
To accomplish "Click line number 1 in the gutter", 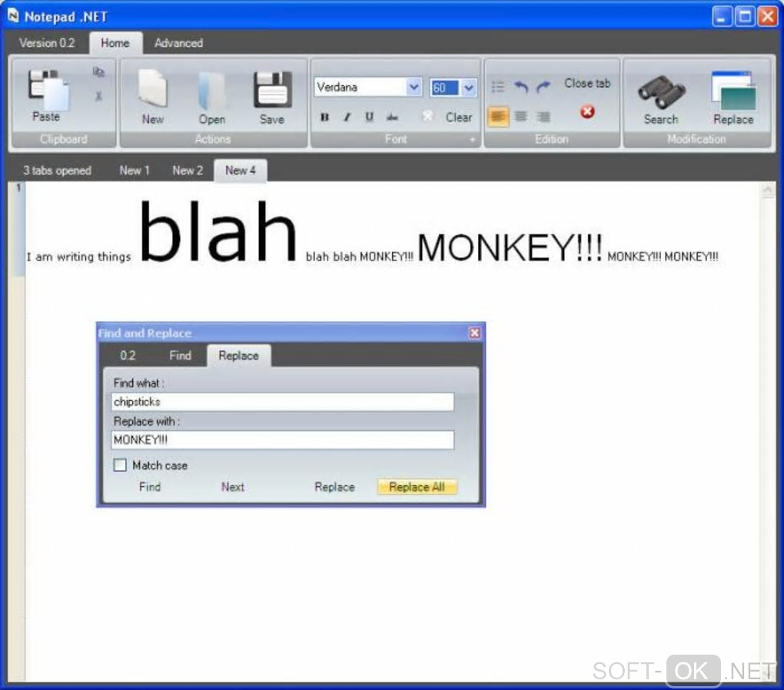I will click(x=18, y=188).
